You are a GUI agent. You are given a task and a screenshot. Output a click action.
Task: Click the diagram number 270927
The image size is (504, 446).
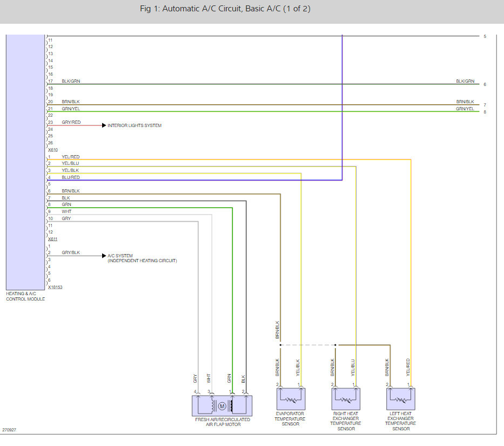coord(9,430)
